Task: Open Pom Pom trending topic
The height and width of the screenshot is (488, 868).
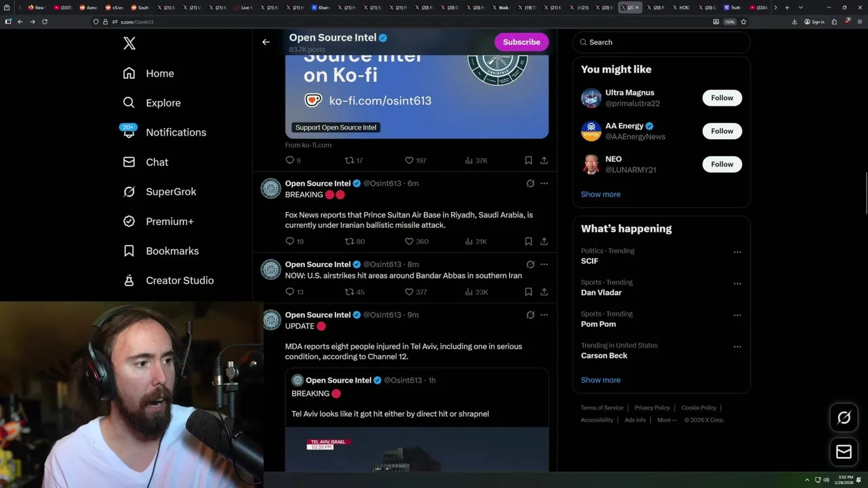Action: coord(598,324)
